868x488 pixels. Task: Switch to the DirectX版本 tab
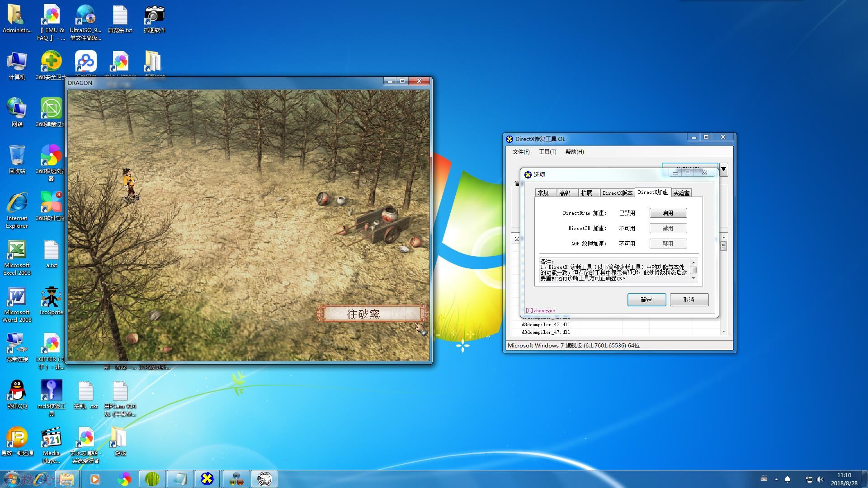point(618,193)
